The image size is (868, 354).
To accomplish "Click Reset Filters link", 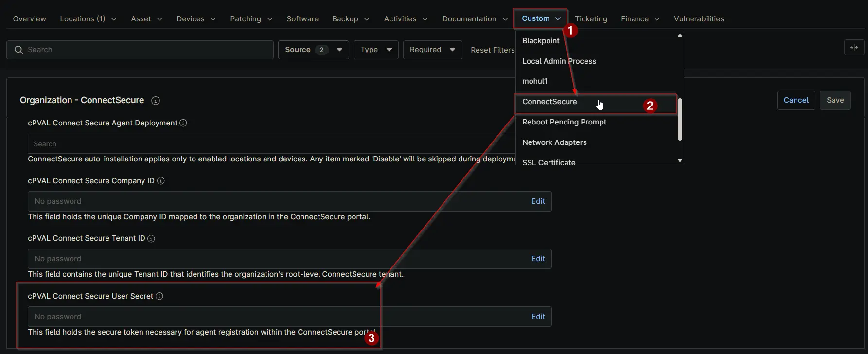I will tap(492, 50).
